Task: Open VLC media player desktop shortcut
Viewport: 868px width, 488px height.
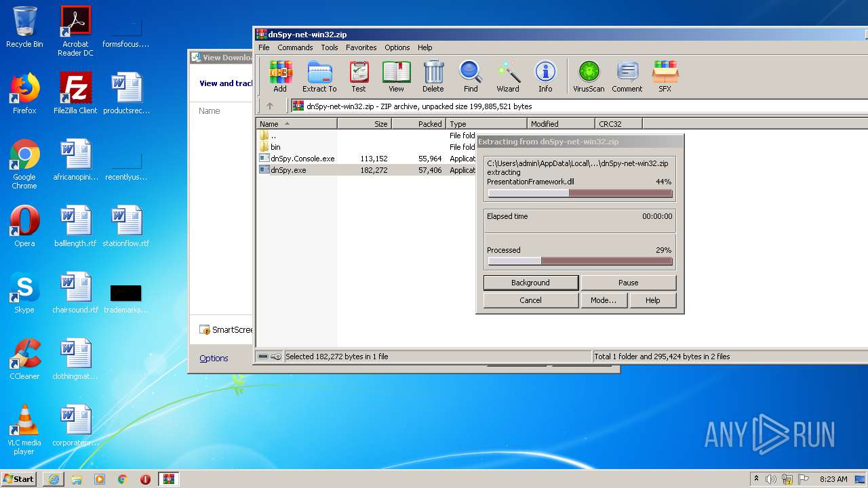Action: point(24,430)
